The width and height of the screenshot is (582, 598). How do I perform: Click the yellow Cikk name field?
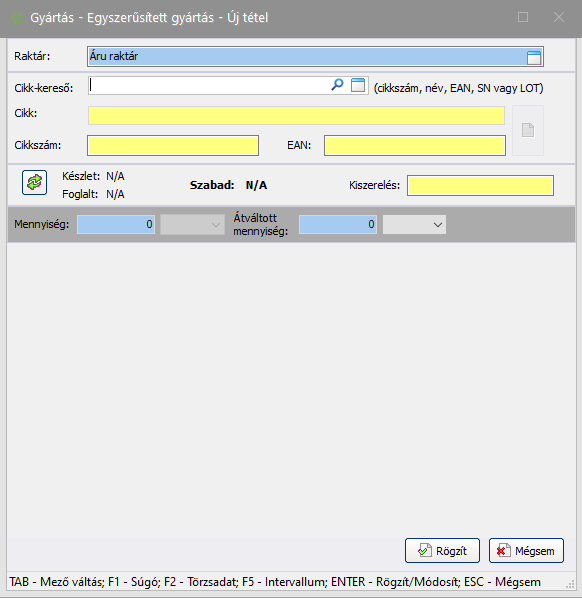(x=296, y=116)
